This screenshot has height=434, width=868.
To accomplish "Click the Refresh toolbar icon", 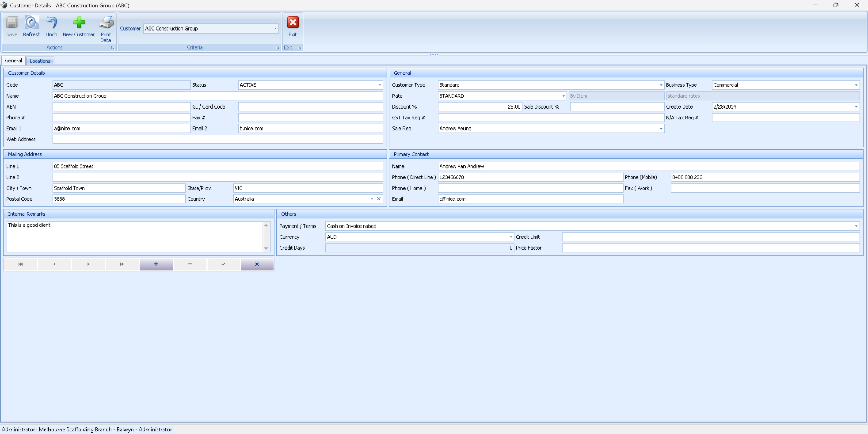I will [32, 23].
